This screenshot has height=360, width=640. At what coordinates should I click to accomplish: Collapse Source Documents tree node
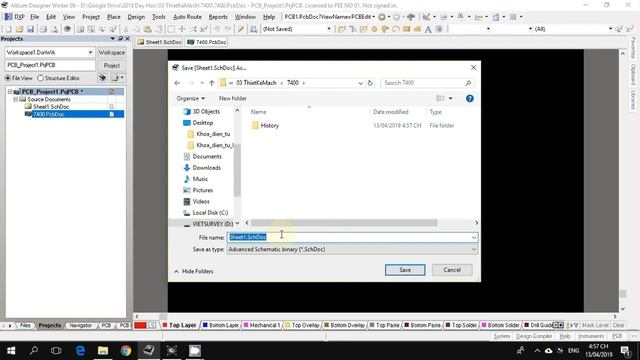tap(15, 99)
